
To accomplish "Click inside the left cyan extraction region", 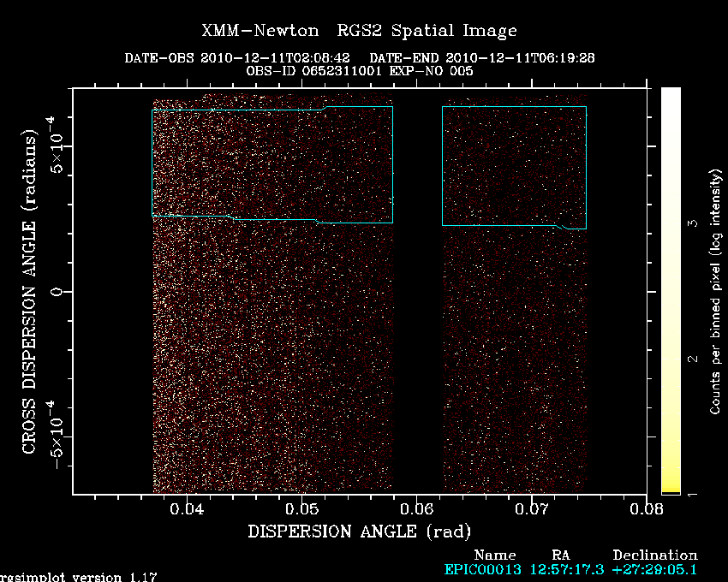I will [272, 165].
